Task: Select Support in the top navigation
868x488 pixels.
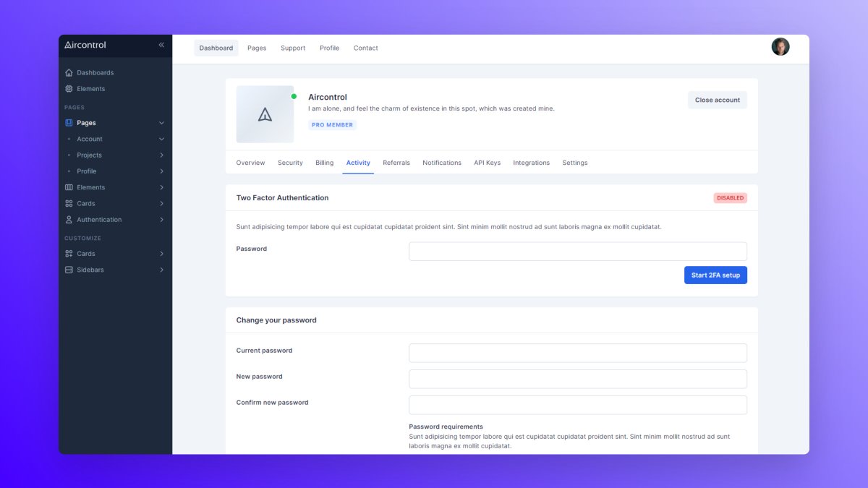Action: tap(292, 48)
